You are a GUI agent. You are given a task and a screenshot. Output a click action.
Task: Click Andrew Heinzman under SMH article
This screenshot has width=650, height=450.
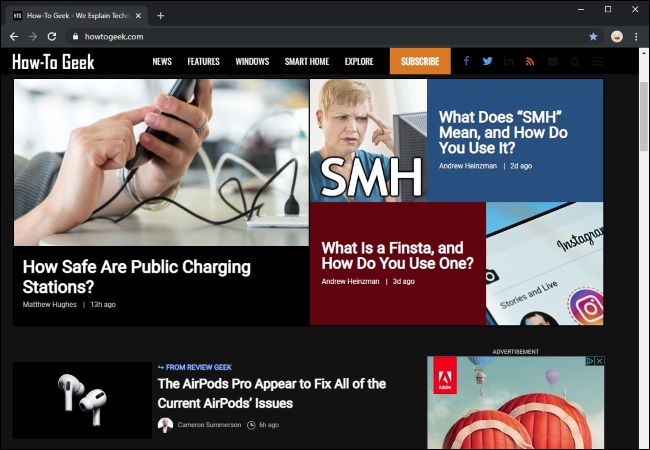click(468, 166)
